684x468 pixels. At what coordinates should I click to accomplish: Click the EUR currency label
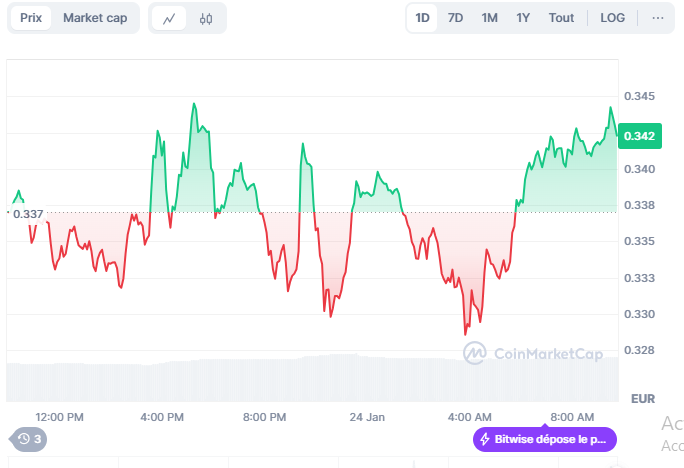[643, 399]
